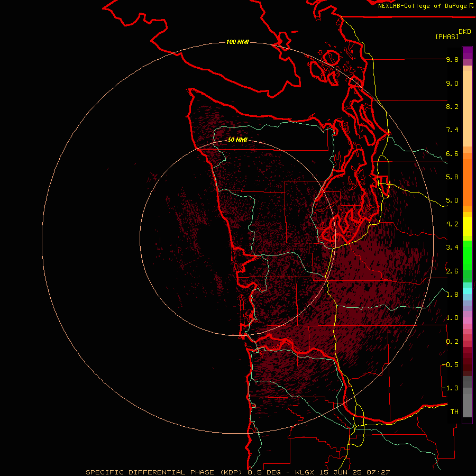Click the 9.8 scale value
This screenshot has width=476, height=476.
pyautogui.click(x=452, y=59)
